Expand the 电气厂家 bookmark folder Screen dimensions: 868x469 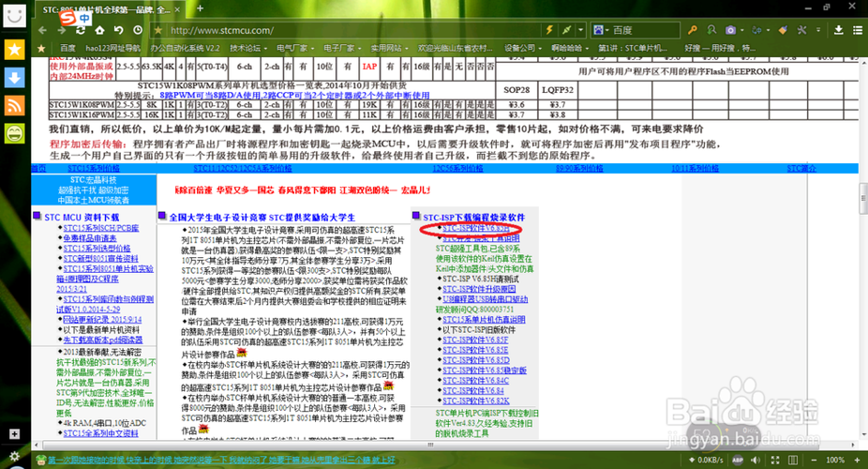click(295, 48)
